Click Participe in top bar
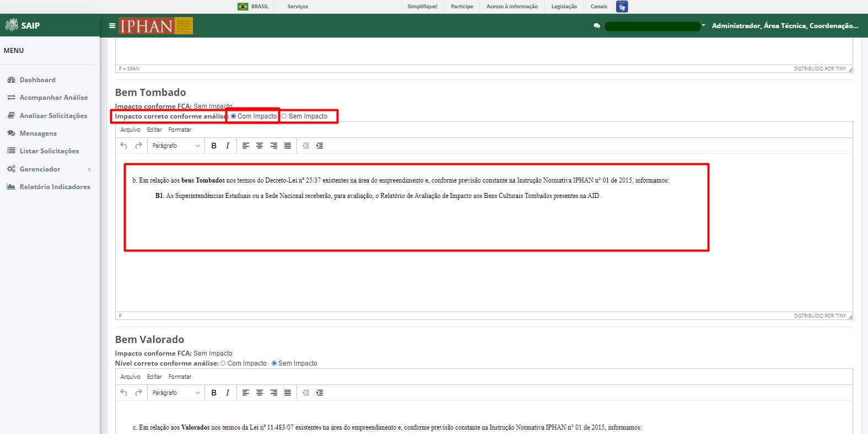 (462, 7)
